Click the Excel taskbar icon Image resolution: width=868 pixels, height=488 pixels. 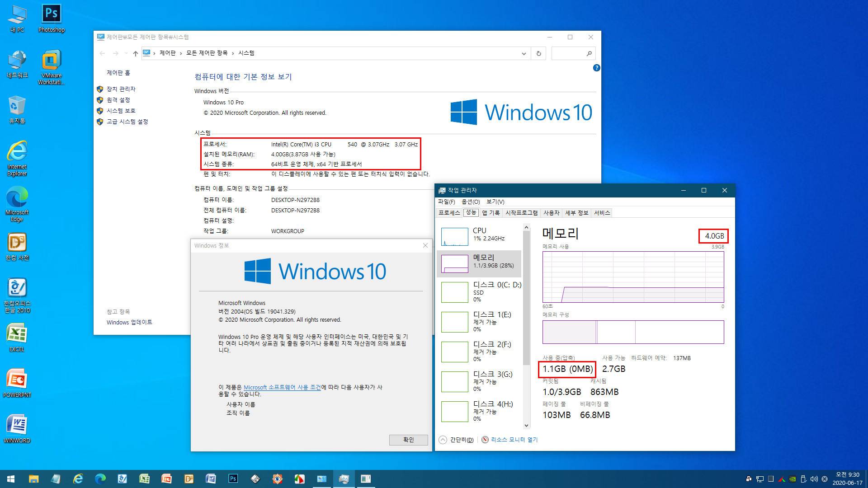pyautogui.click(x=144, y=479)
